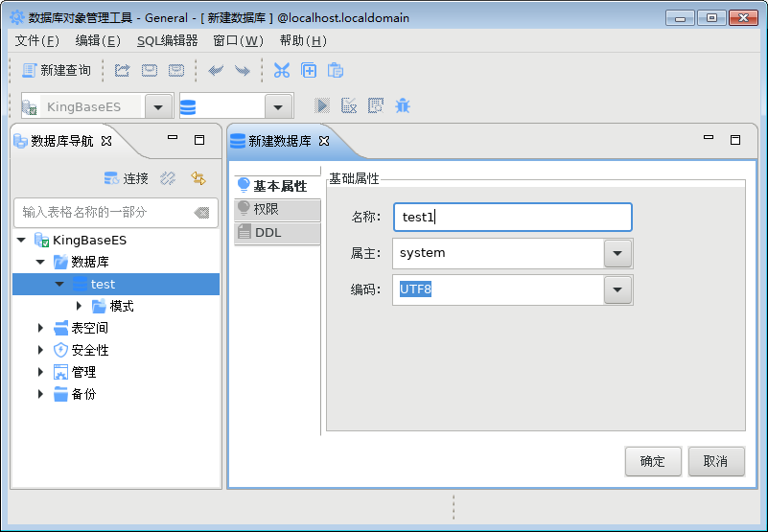The width and height of the screenshot is (768, 532).
Task: Open the 文件(F) menu
Action: (36, 40)
